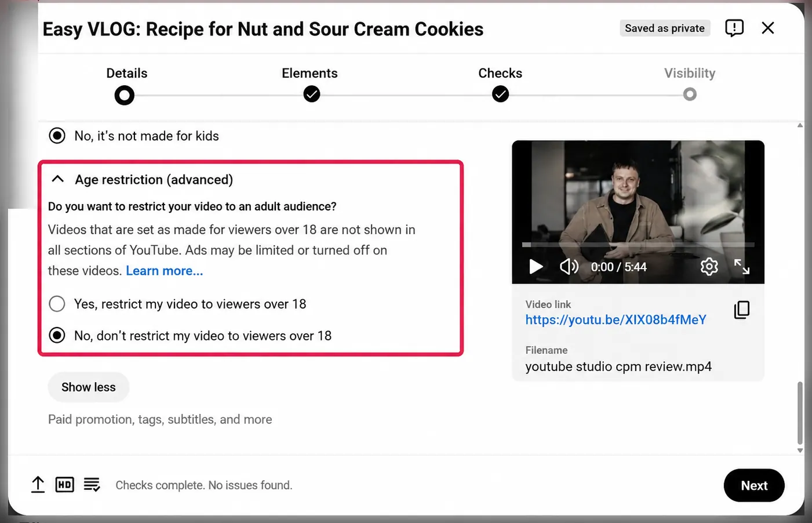Go to the Elements step

tap(311, 94)
